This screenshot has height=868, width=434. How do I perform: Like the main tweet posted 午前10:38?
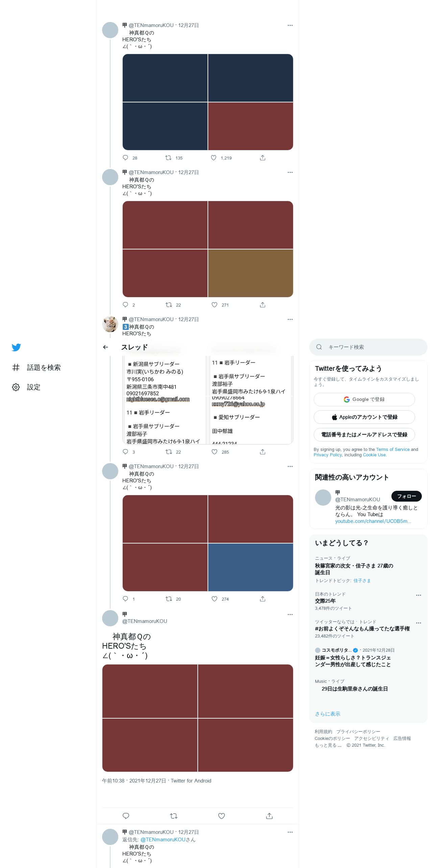coord(221,816)
